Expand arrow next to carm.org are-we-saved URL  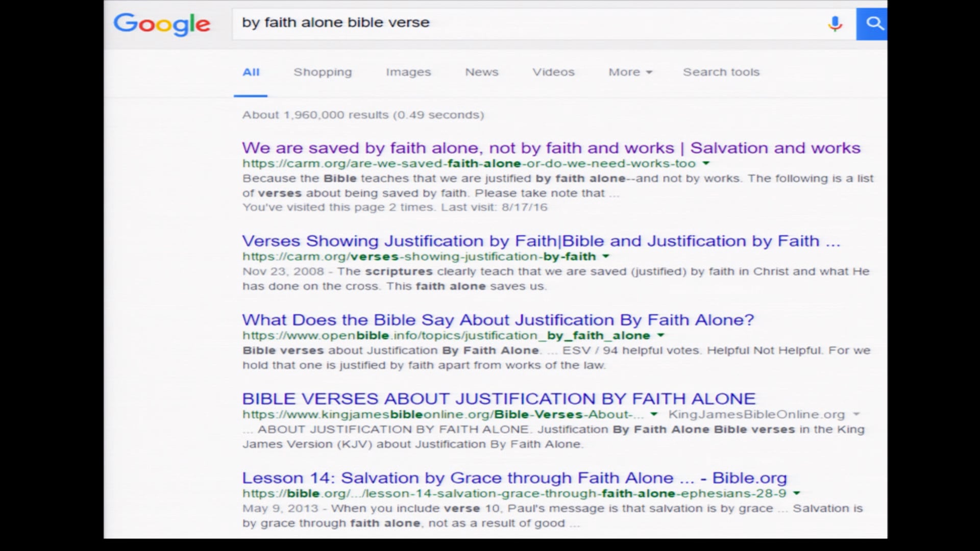[x=706, y=163]
